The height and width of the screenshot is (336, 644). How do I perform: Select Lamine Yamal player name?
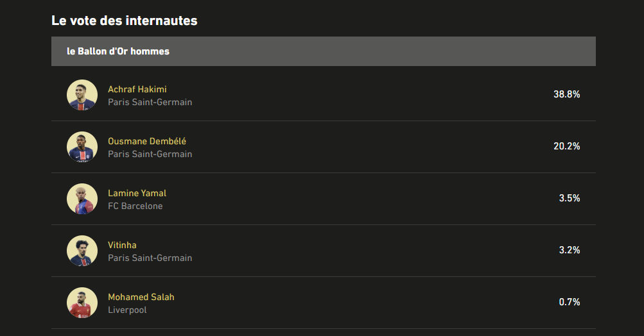coord(137,193)
